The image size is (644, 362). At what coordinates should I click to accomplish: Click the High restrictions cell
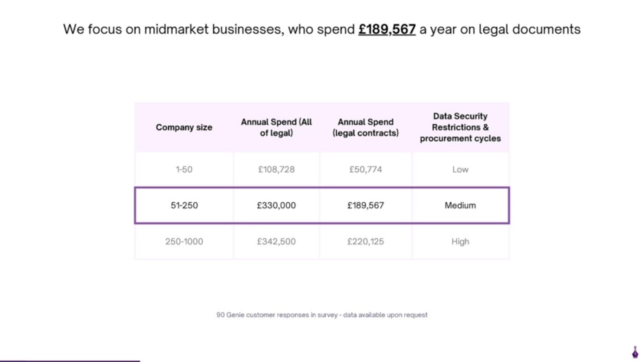click(x=460, y=241)
